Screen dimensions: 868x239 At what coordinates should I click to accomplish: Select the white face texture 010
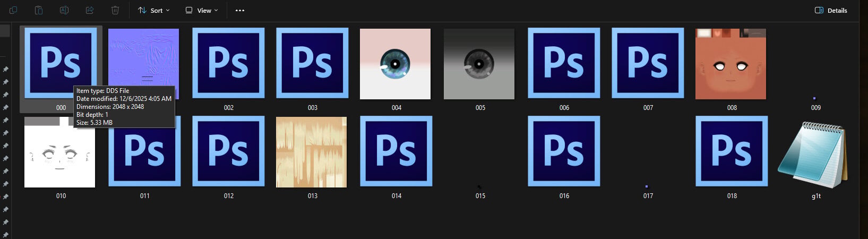point(59,152)
